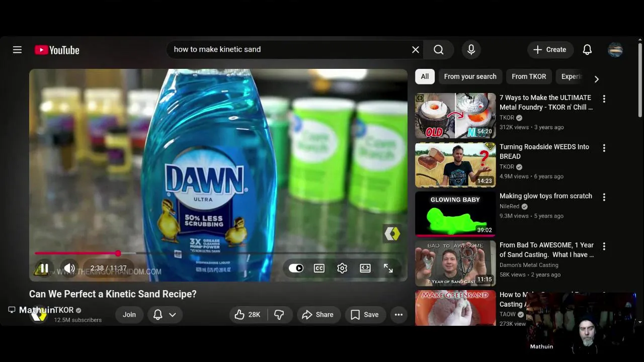This screenshot has width=644, height=362.
Task: Open the hamburger guide menu
Action: click(x=17, y=50)
